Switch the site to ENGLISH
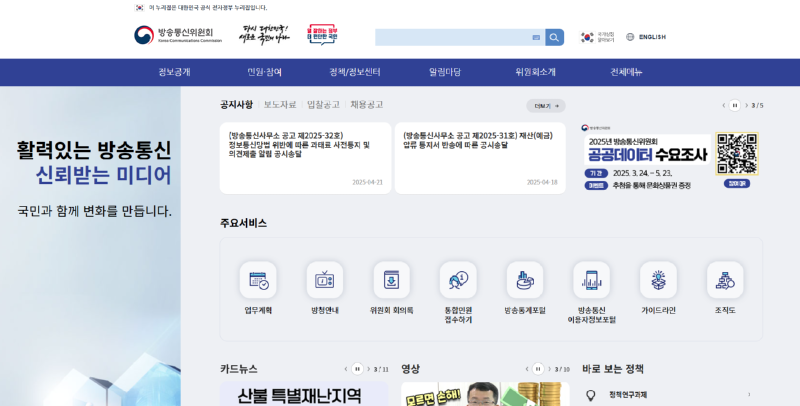Screen dimensions: 800x406 click(x=652, y=37)
